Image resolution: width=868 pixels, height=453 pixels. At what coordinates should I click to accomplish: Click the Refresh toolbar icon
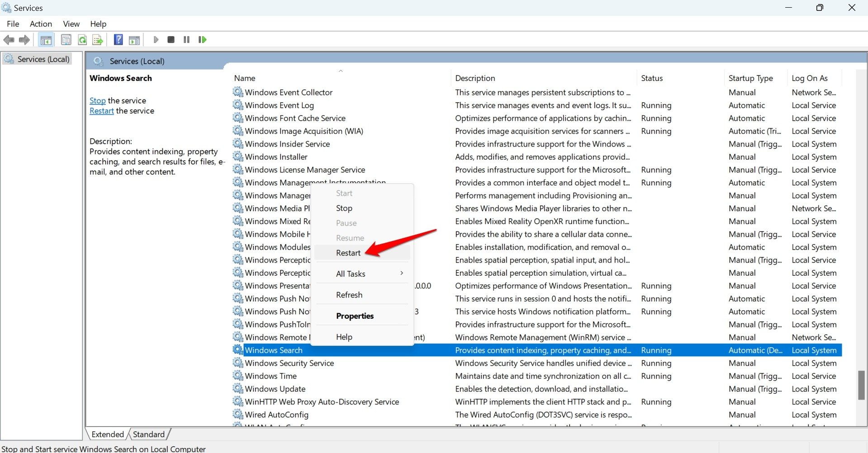82,40
